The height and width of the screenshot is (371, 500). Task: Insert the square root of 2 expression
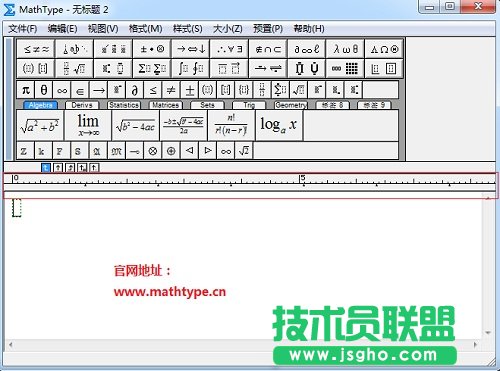244,151
